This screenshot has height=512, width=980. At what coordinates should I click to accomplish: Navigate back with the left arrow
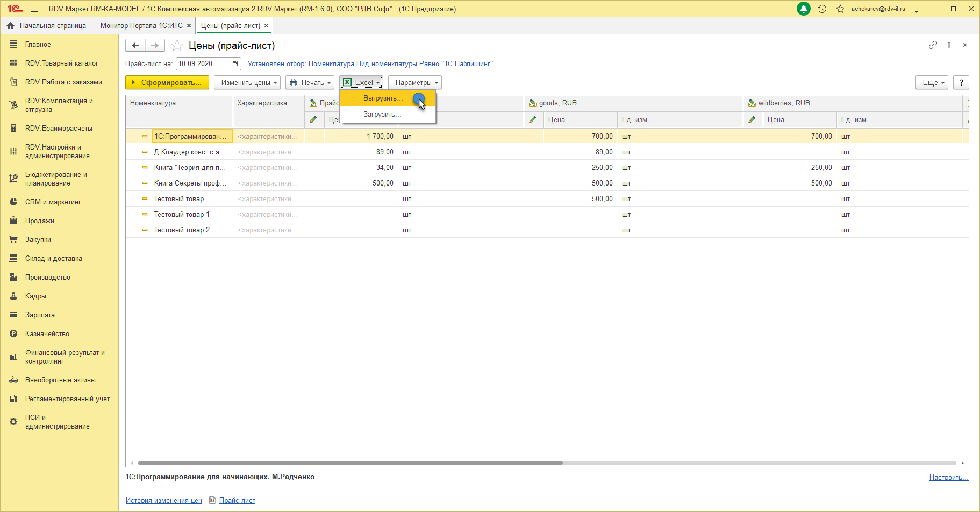tap(135, 46)
